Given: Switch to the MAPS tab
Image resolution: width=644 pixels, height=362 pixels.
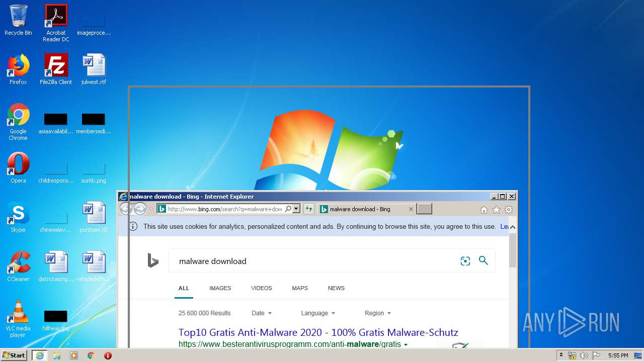Looking at the screenshot, I should click(x=300, y=288).
